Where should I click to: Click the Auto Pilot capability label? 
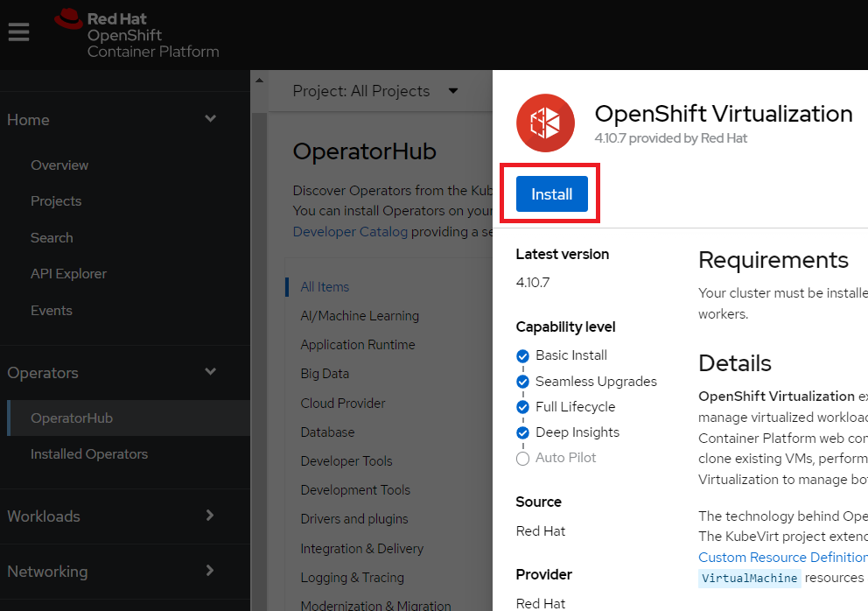tap(566, 458)
